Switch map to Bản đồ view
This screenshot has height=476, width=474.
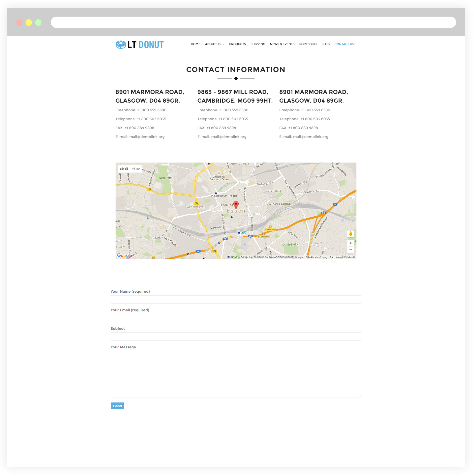[124, 169]
